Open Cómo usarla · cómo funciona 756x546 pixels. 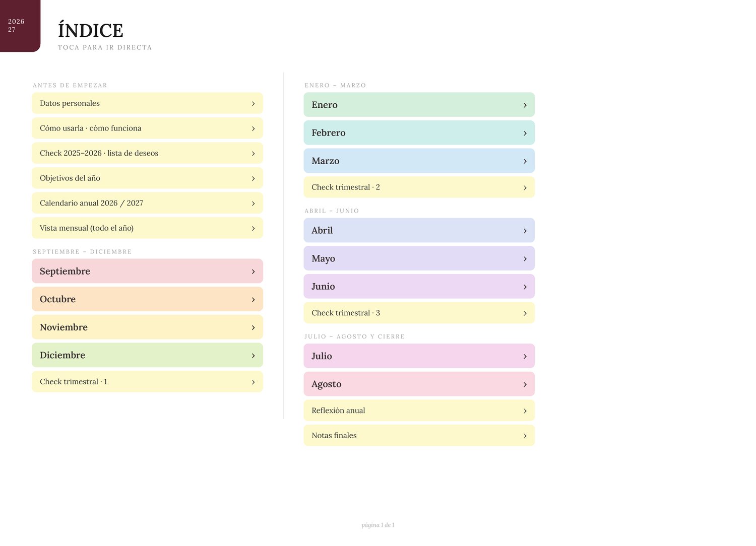click(147, 128)
